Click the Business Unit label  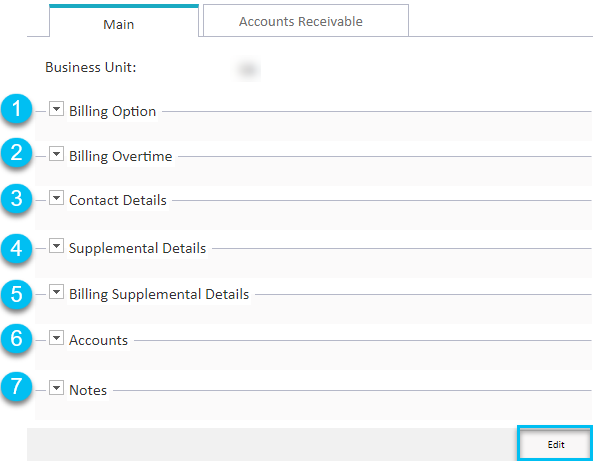(90, 67)
